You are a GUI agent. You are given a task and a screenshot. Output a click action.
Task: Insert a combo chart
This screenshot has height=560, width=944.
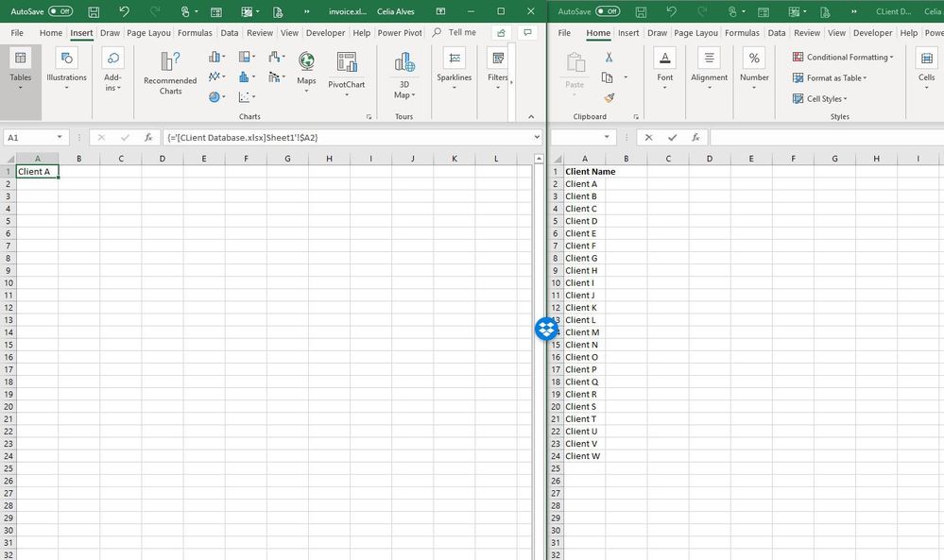276,77
